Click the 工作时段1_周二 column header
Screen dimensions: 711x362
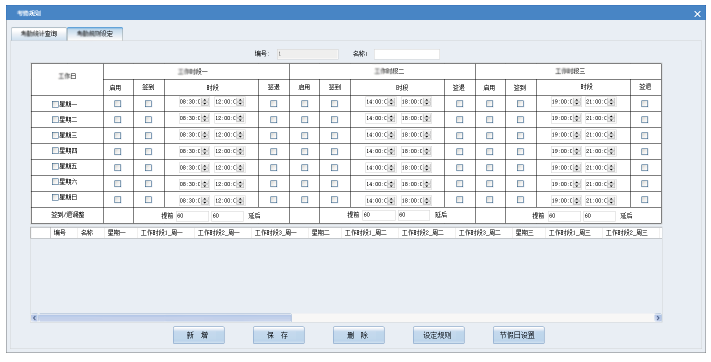pos(370,233)
